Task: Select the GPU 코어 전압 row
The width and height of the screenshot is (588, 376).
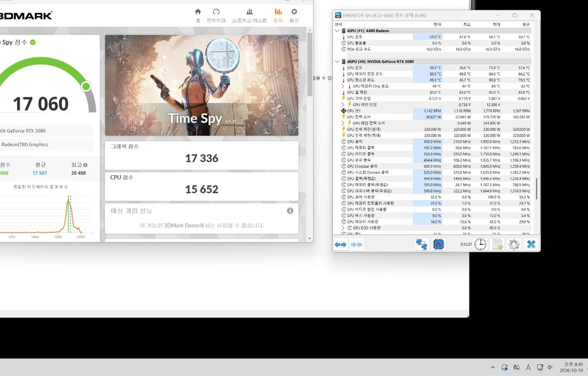Action: tap(435, 98)
